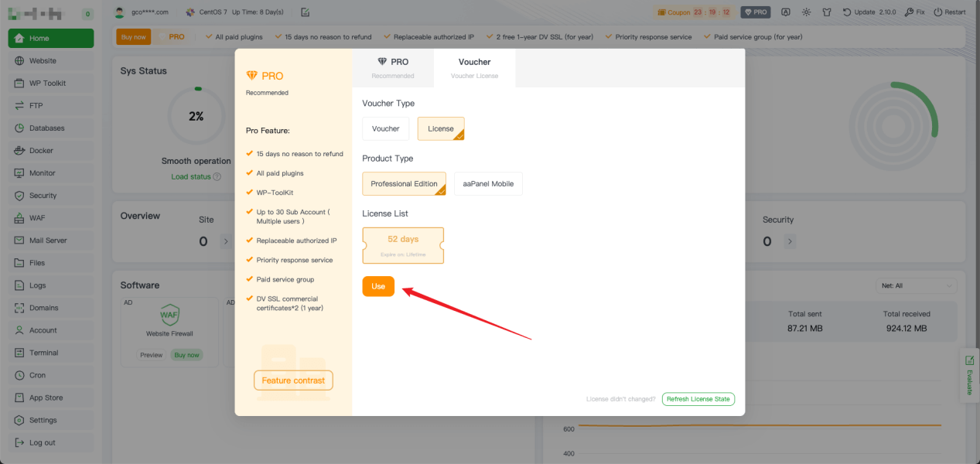
Task: Click the orange Use button
Action: (378, 286)
